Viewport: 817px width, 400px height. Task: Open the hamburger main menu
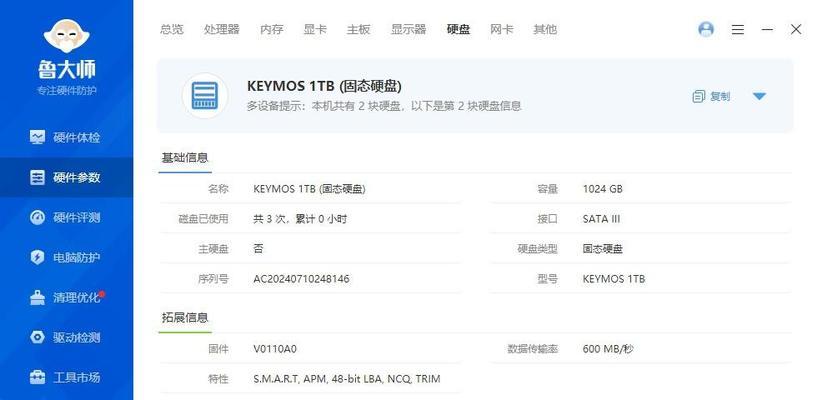point(737,30)
